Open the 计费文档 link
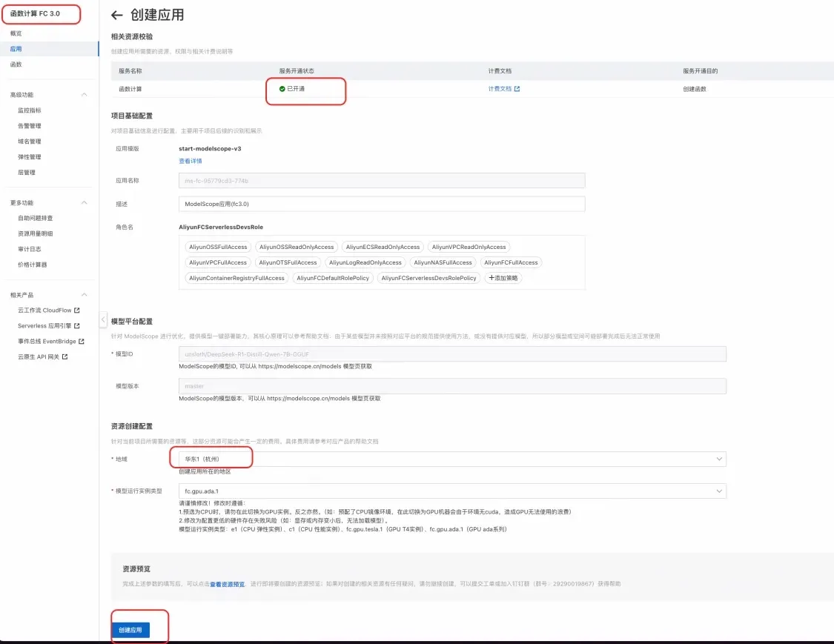Image resolution: width=834 pixels, height=644 pixels. pos(500,89)
